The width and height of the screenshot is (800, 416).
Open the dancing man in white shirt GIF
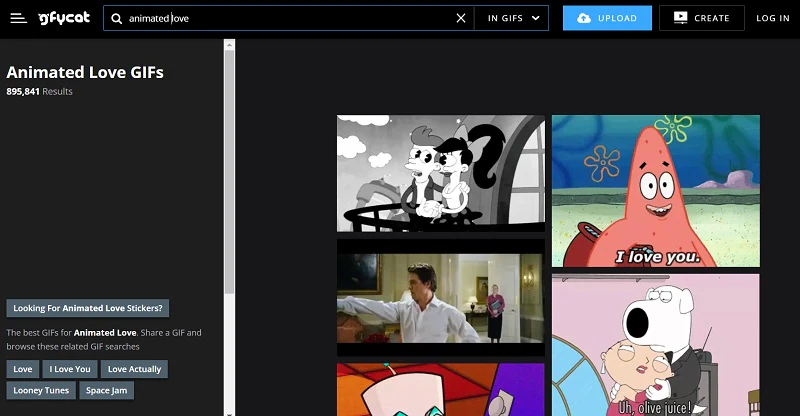pyautogui.click(x=441, y=298)
